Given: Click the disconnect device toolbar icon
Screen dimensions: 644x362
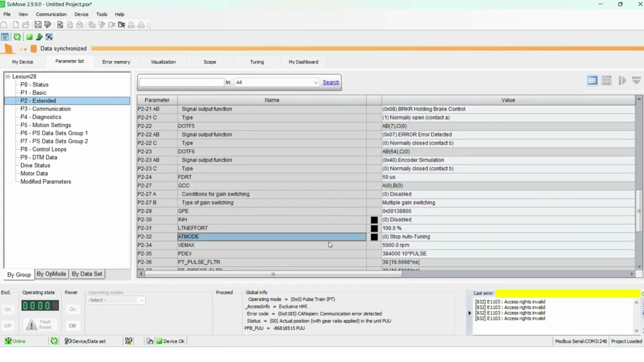Looking at the screenshot, I should pos(121,25).
